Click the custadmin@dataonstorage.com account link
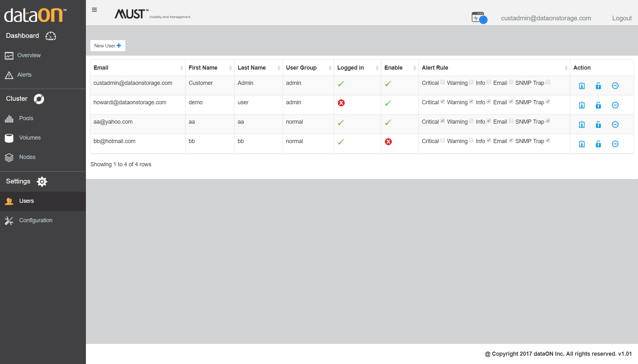The width and height of the screenshot is (638, 364). click(546, 18)
